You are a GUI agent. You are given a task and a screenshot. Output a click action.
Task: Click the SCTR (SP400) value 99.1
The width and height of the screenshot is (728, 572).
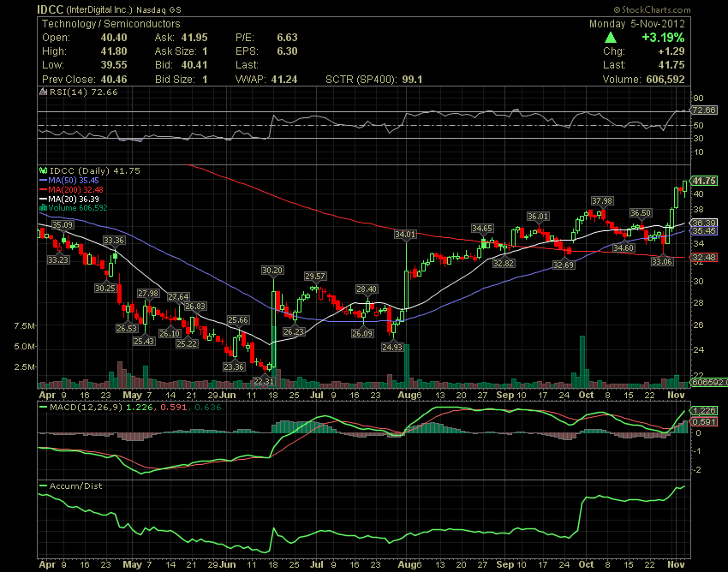[x=412, y=80]
